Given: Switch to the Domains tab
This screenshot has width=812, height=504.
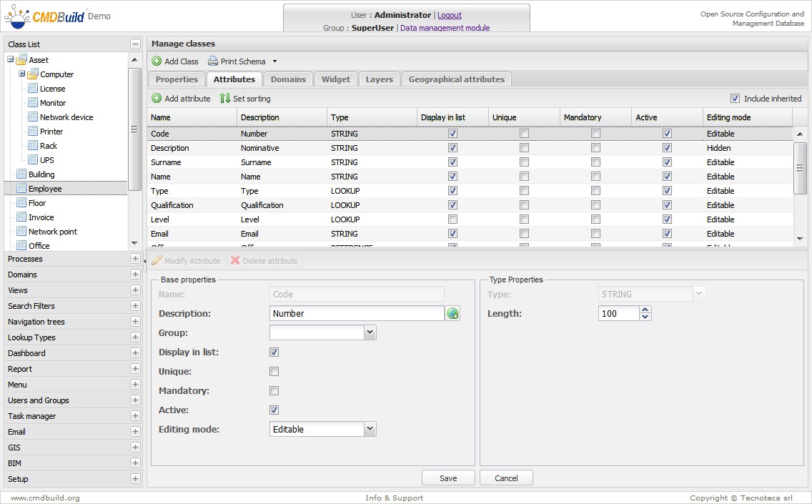Looking at the screenshot, I should (288, 79).
